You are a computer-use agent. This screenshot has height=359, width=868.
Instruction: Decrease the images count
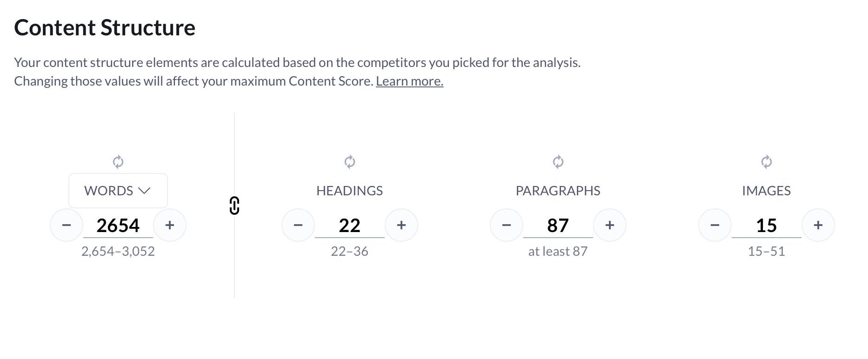(715, 226)
